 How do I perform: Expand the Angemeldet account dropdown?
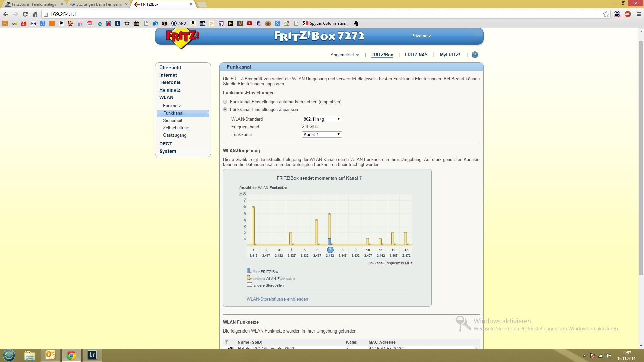[x=345, y=55]
